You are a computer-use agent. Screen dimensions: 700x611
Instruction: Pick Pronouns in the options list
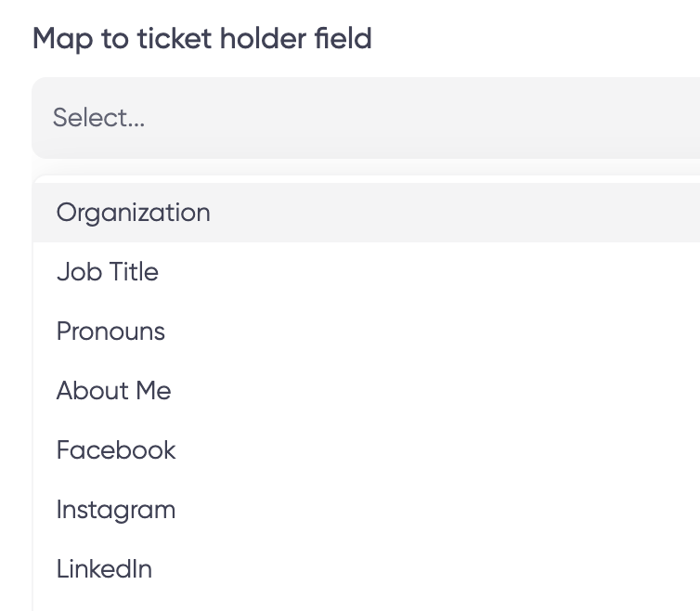110,331
